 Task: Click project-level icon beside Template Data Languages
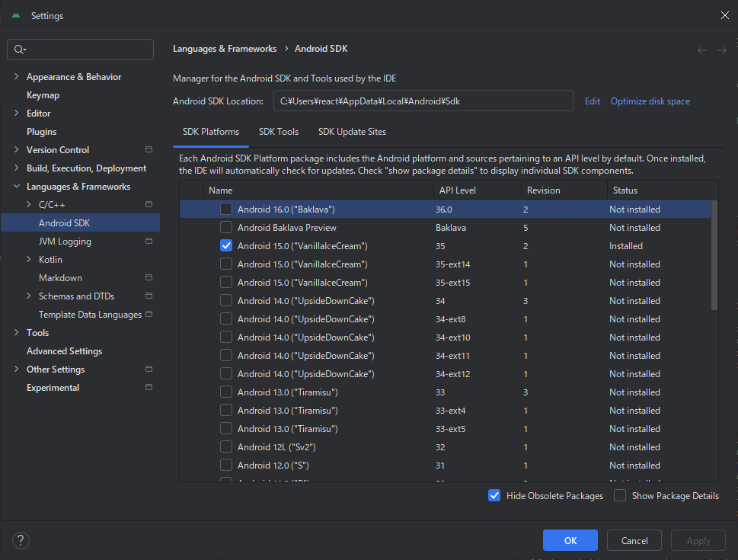tap(149, 314)
